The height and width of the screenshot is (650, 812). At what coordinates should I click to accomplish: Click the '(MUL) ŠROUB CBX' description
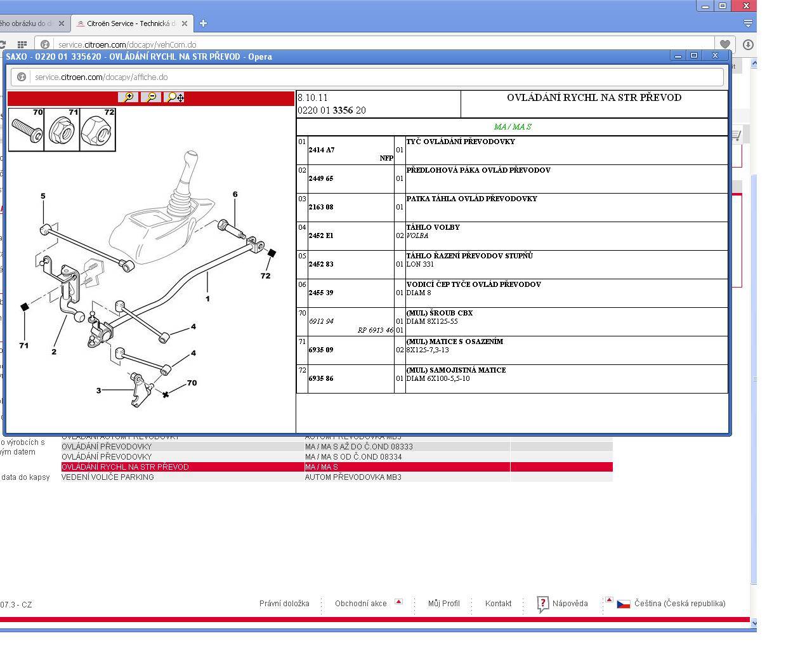439,313
